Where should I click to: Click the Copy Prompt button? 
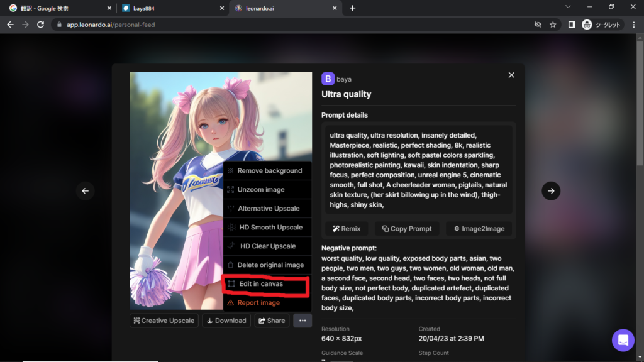point(407,229)
